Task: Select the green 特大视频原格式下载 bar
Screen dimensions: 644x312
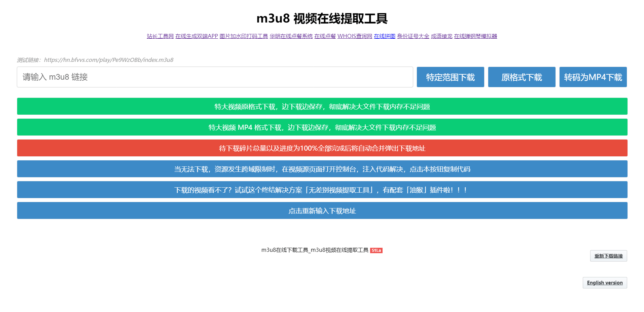Action: coord(322,106)
